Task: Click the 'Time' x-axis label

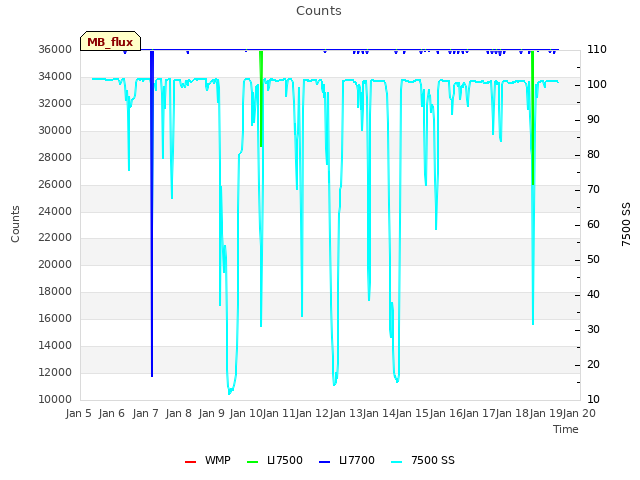Action: 566,429
